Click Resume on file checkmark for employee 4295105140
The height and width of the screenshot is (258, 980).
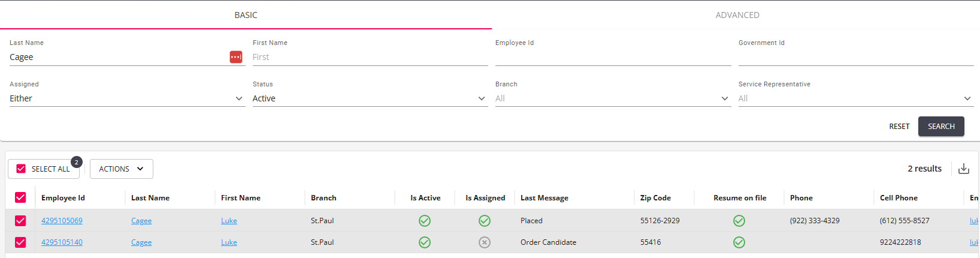coord(739,242)
